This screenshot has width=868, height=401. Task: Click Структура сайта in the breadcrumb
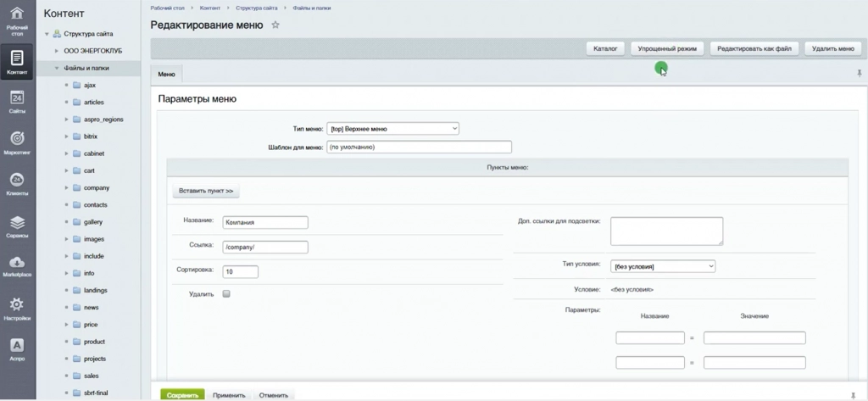point(257,8)
